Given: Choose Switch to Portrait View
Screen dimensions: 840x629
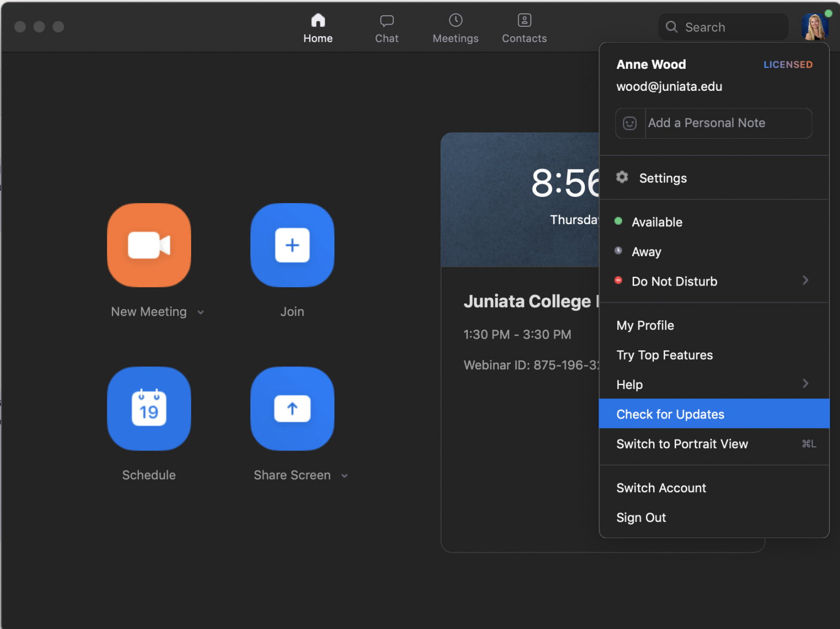Looking at the screenshot, I should 714,444.
